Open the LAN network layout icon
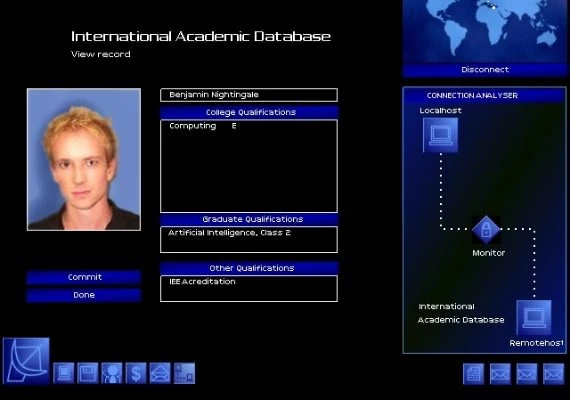This screenshot has width=570, height=400. pyautogui.click(x=184, y=373)
